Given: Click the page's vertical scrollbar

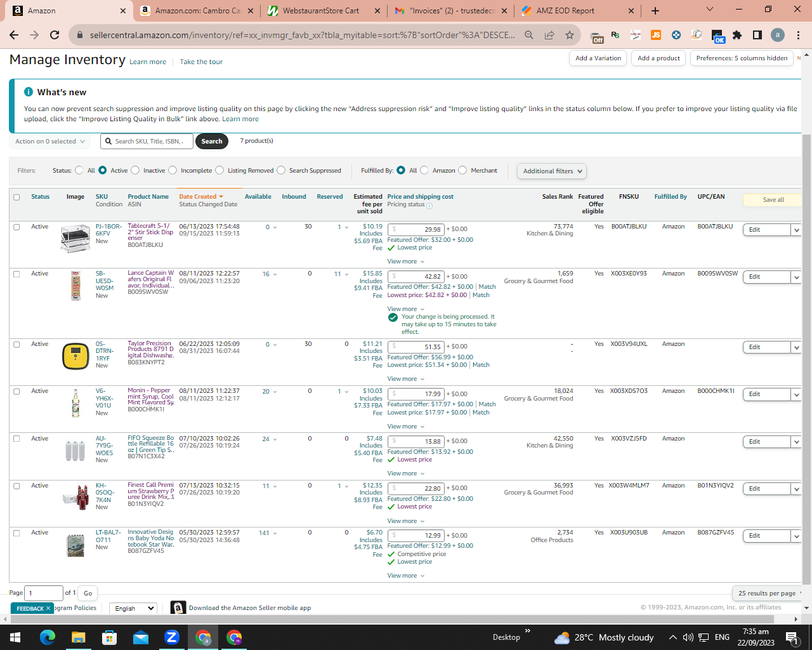Looking at the screenshot, I should tap(807, 359).
